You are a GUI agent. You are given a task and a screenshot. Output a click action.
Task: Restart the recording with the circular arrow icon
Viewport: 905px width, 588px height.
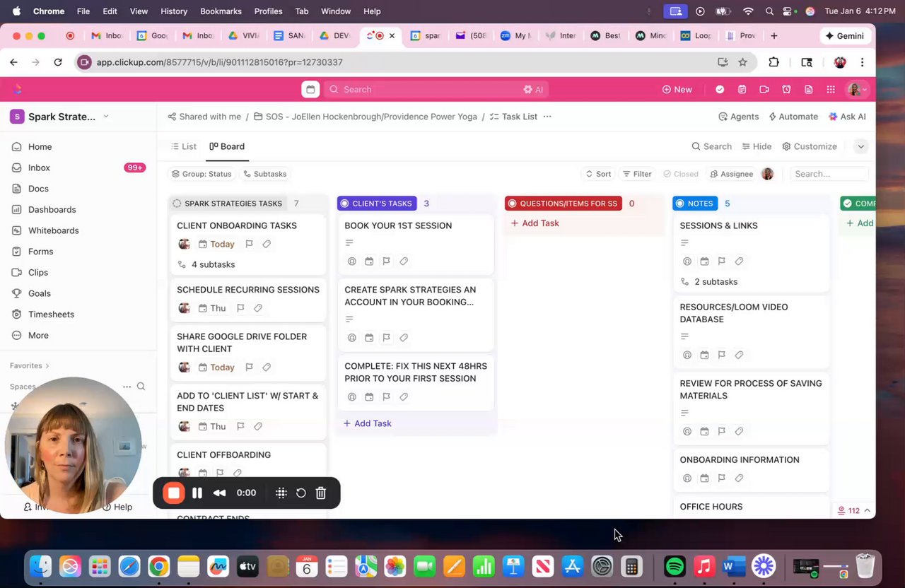pos(300,493)
